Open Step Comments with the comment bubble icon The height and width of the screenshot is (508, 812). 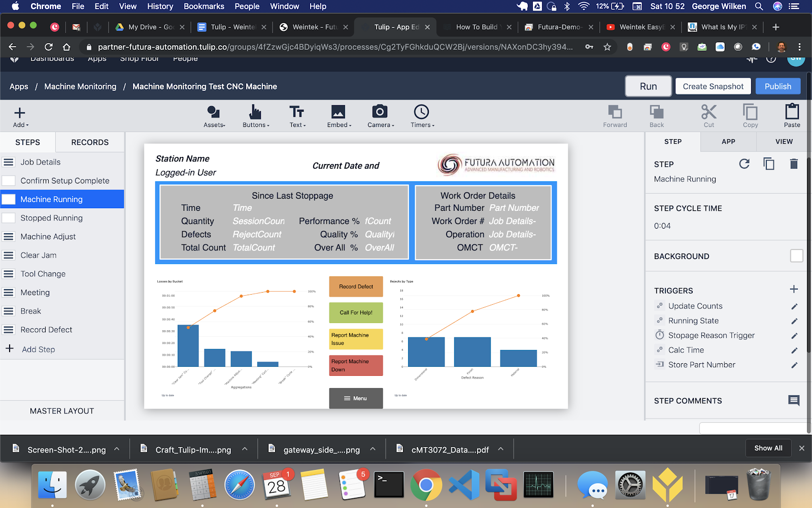click(x=793, y=401)
